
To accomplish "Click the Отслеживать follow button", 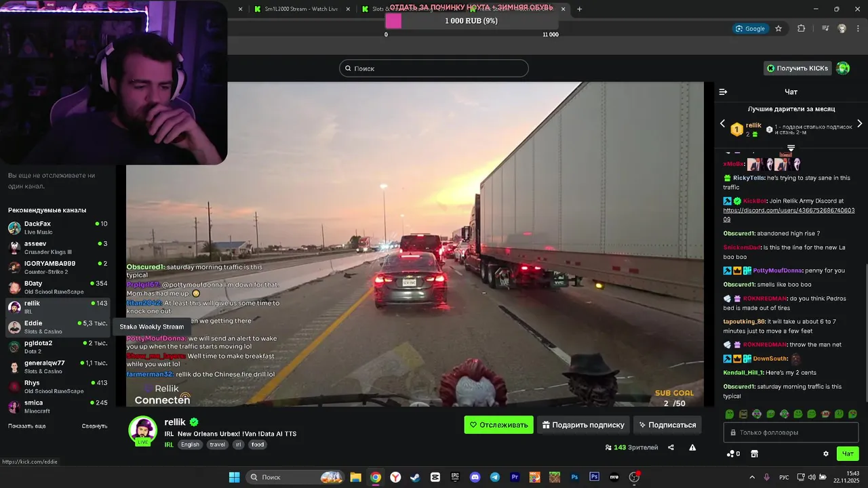I will (498, 425).
